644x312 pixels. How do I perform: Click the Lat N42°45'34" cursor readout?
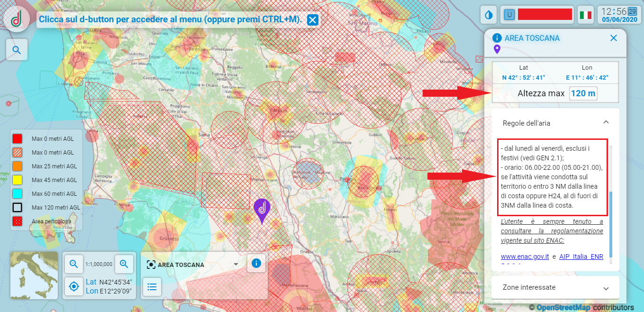109,282
